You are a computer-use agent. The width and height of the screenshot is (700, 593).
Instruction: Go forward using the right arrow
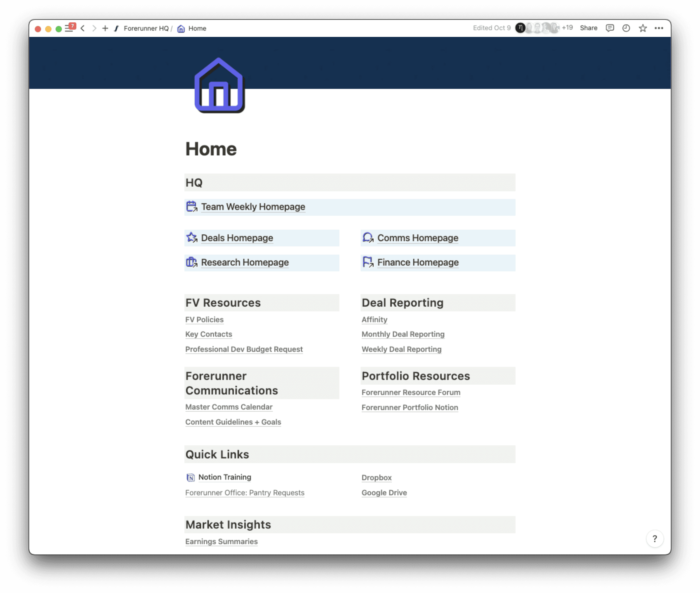click(x=94, y=28)
